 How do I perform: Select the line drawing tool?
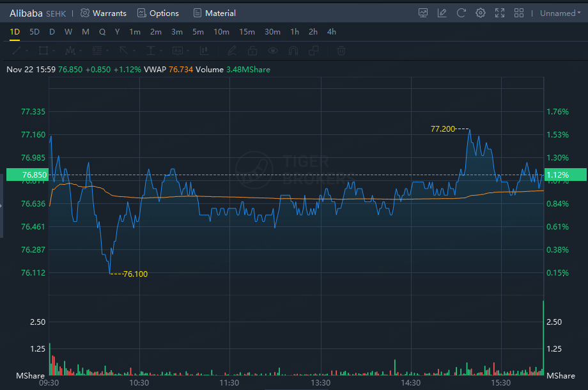pos(17,51)
